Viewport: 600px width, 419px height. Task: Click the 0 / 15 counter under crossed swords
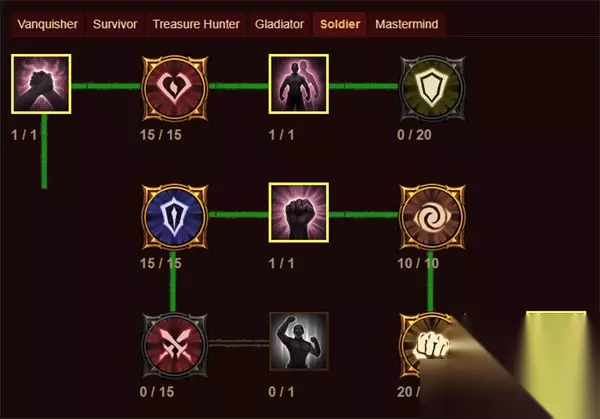point(157,392)
